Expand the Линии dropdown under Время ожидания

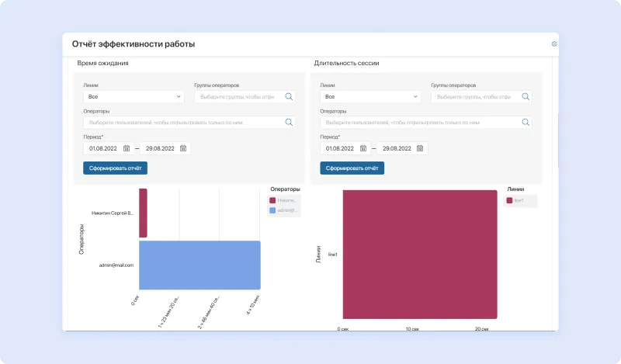click(133, 97)
